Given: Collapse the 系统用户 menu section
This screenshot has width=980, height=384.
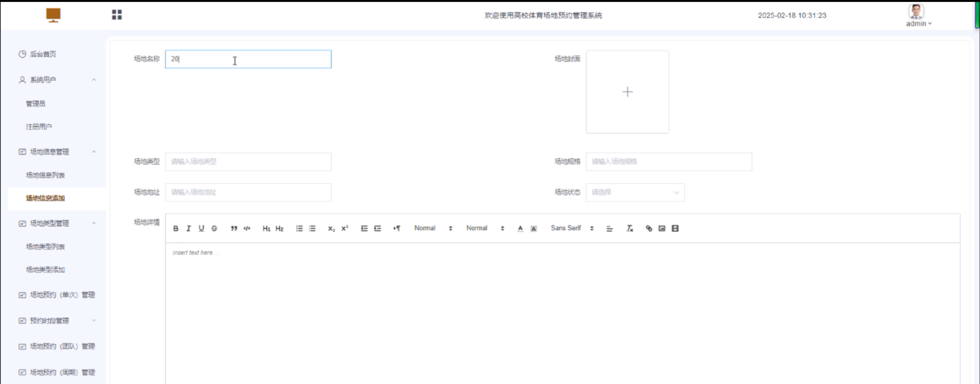Looking at the screenshot, I should 57,80.
